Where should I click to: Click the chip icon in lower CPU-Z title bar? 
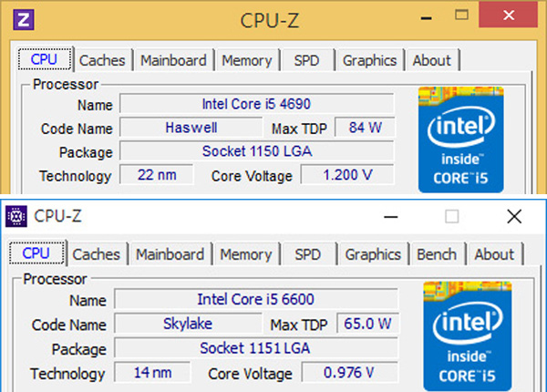16,216
